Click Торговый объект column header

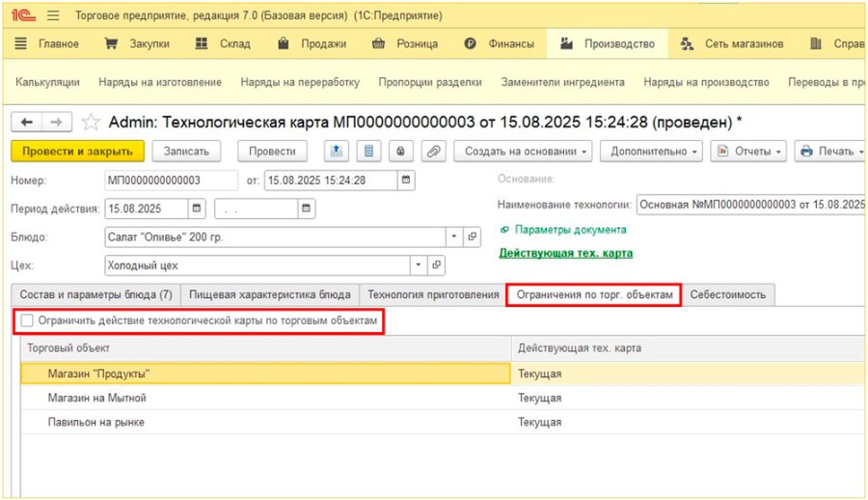point(266,348)
